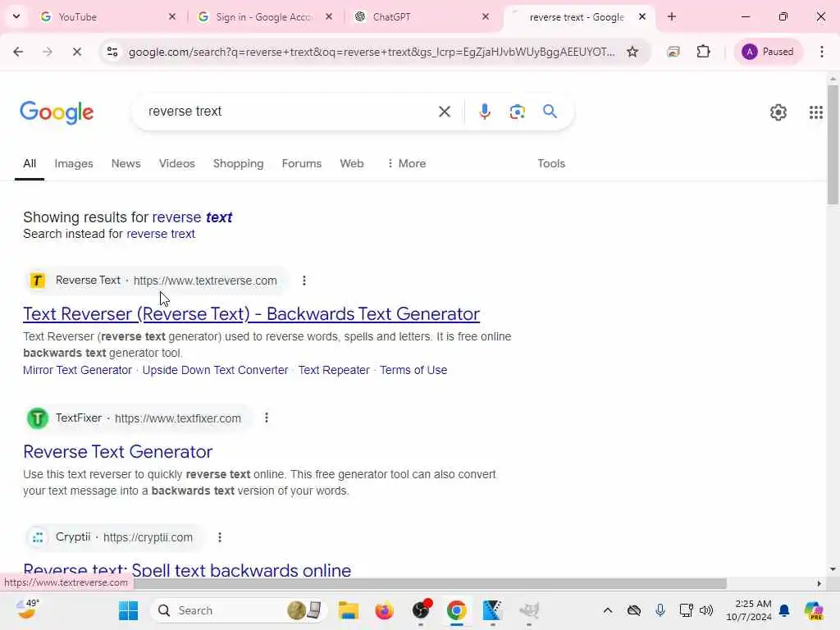Open File Explorer from the taskbar
Screen dimensions: 840x630
(x=348, y=610)
